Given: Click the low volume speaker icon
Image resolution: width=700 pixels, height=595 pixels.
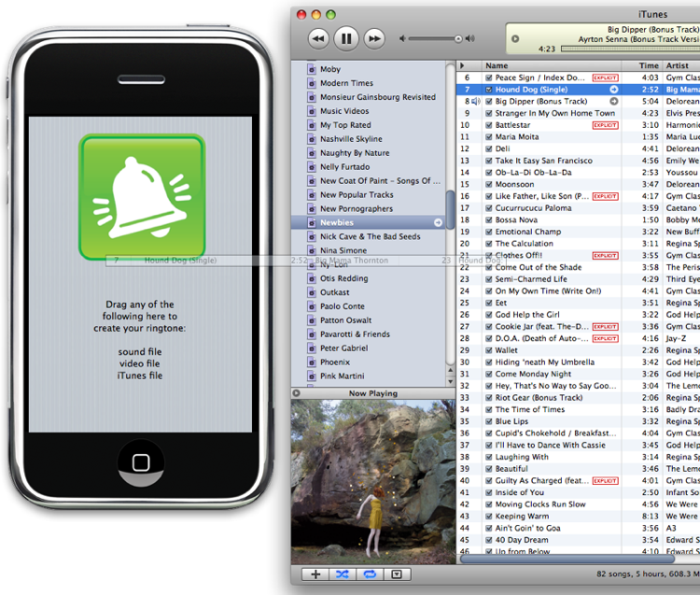Looking at the screenshot, I should coord(402,39).
